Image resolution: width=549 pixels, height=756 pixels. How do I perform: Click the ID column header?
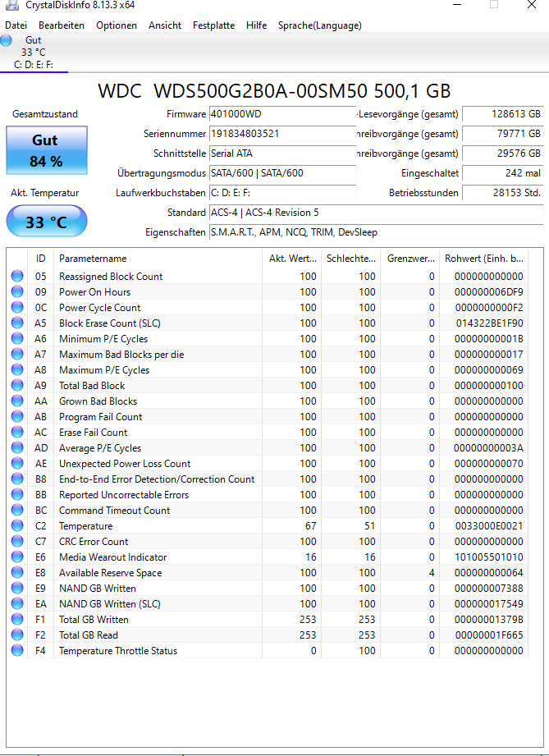(40, 259)
